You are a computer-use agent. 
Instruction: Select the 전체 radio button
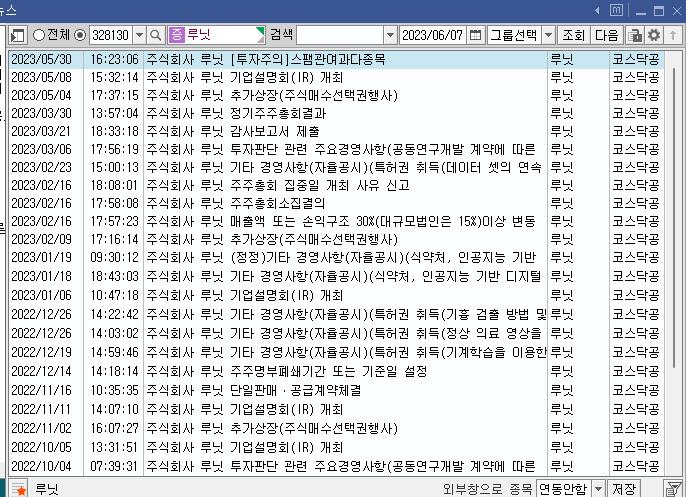click(x=39, y=35)
